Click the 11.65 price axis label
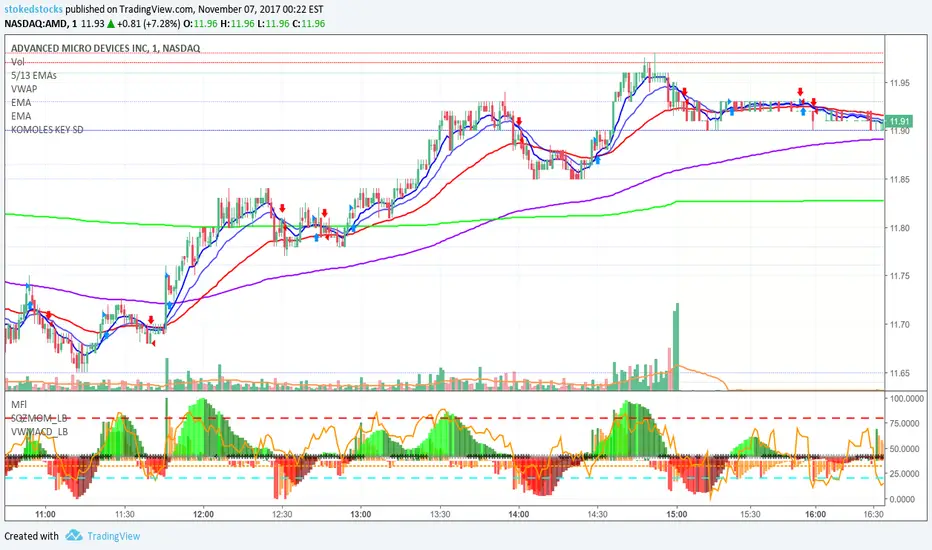Image resolution: width=932 pixels, height=550 pixels. click(x=899, y=373)
